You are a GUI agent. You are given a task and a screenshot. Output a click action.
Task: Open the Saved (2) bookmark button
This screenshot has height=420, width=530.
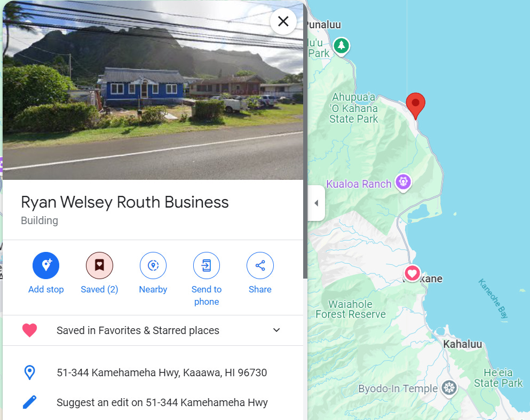click(99, 265)
